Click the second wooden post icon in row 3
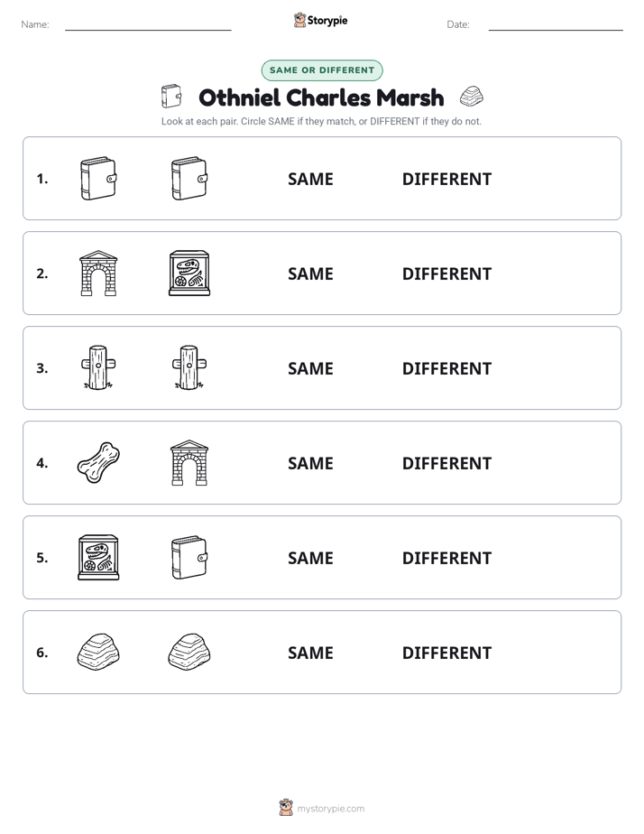Screen dimensions: 644x834 click(x=189, y=368)
